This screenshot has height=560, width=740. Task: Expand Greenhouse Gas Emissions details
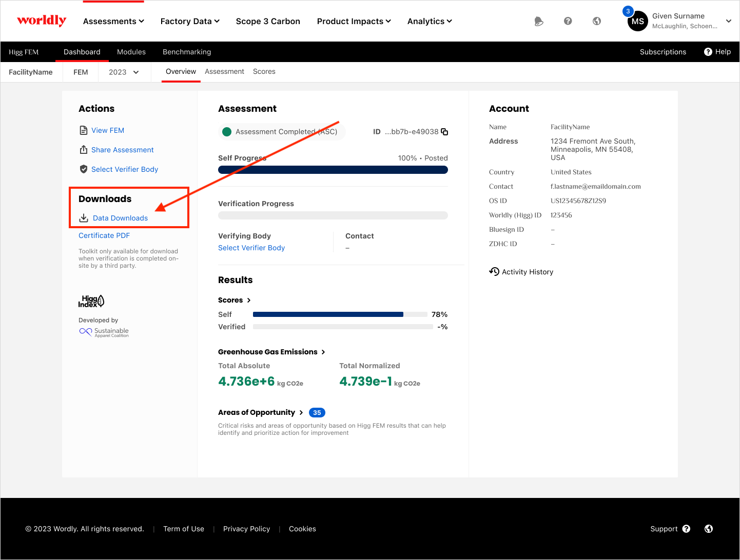pos(271,352)
